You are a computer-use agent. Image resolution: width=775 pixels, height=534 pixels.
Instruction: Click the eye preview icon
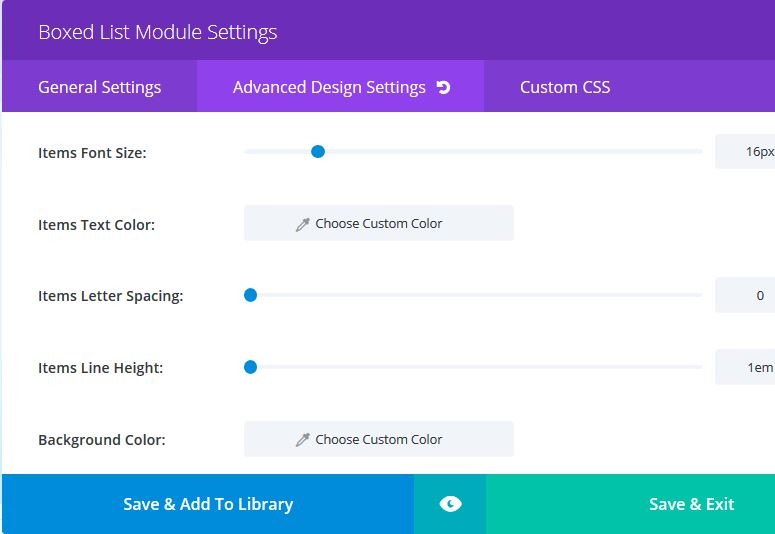coord(450,504)
